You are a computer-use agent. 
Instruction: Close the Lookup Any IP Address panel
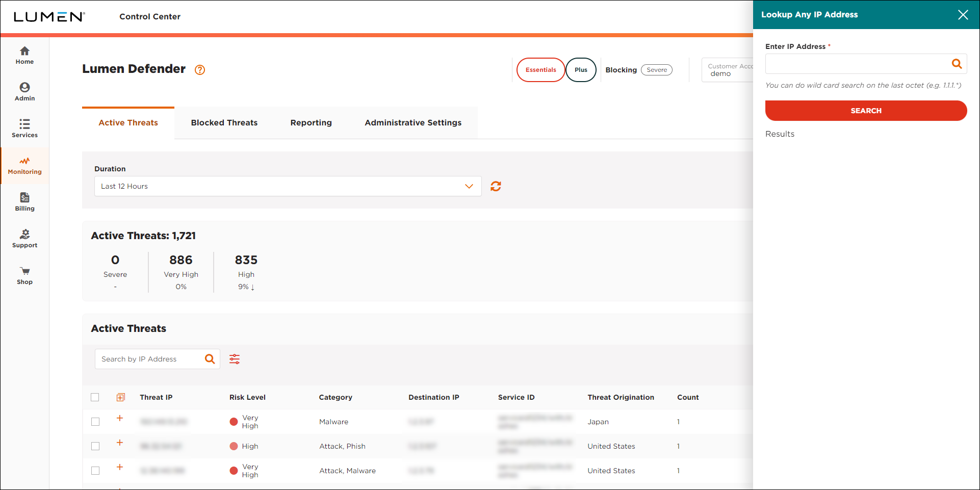pos(963,15)
